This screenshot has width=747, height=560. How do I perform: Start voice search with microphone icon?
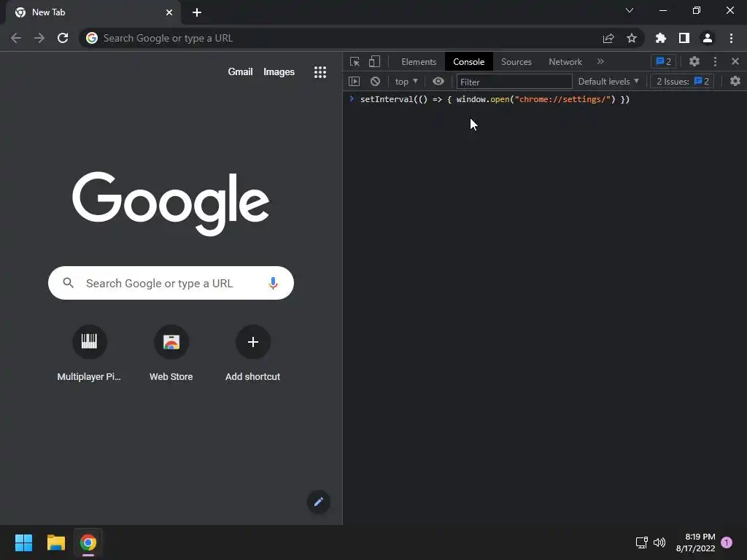click(273, 284)
